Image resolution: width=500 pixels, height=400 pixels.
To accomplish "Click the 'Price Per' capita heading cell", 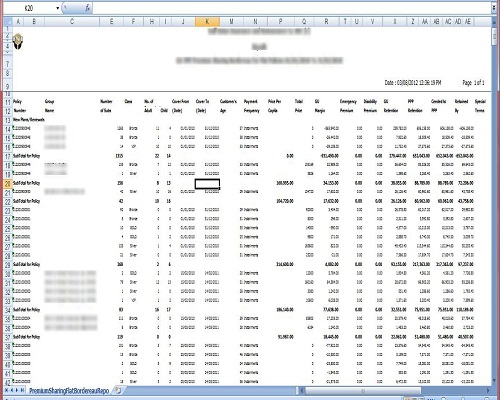I will tap(275, 101).
